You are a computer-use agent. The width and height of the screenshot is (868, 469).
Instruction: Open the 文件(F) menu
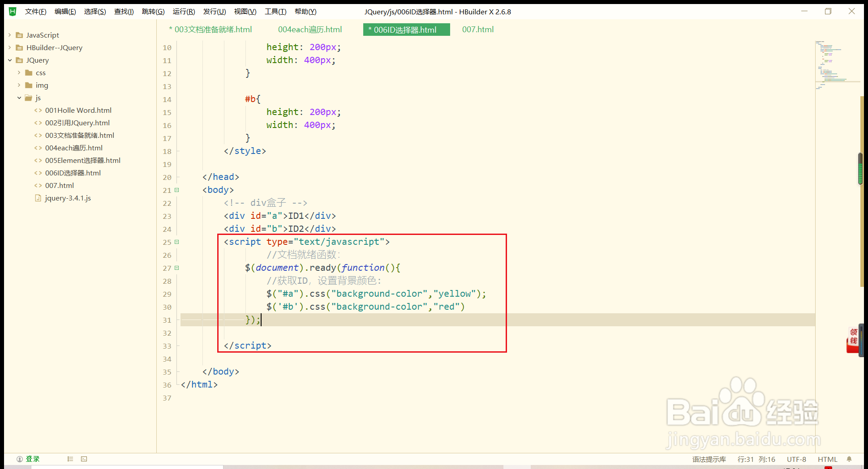[x=36, y=12]
